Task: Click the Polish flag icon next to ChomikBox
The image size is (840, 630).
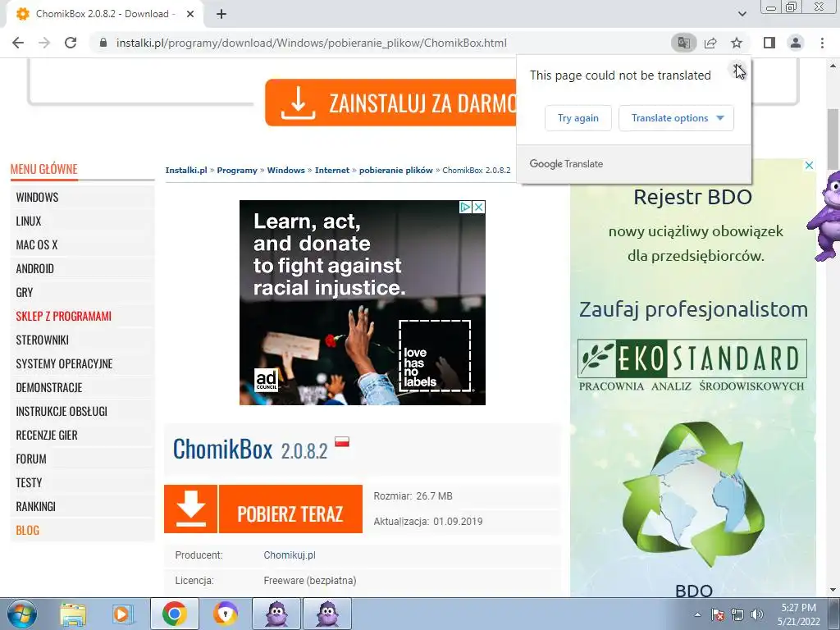Action: click(x=342, y=441)
